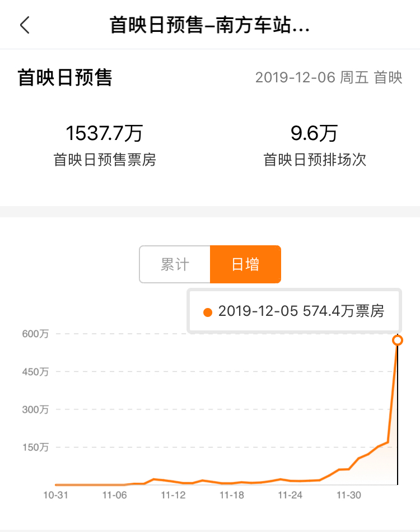Click the 首映日预售 section heading
This screenshot has height=532, width=420.
pos(64,77)
